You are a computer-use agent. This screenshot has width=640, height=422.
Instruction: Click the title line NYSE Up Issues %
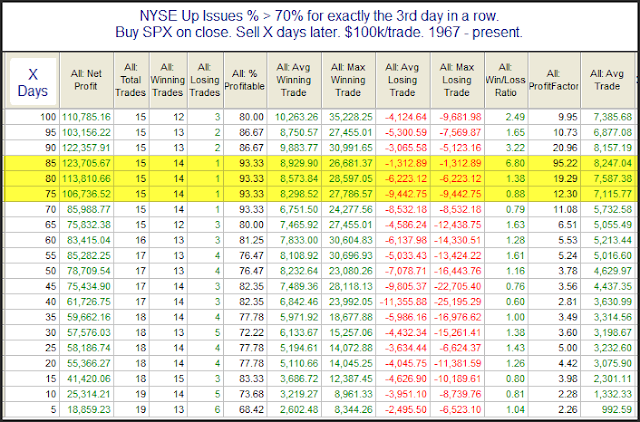point(320,16)
